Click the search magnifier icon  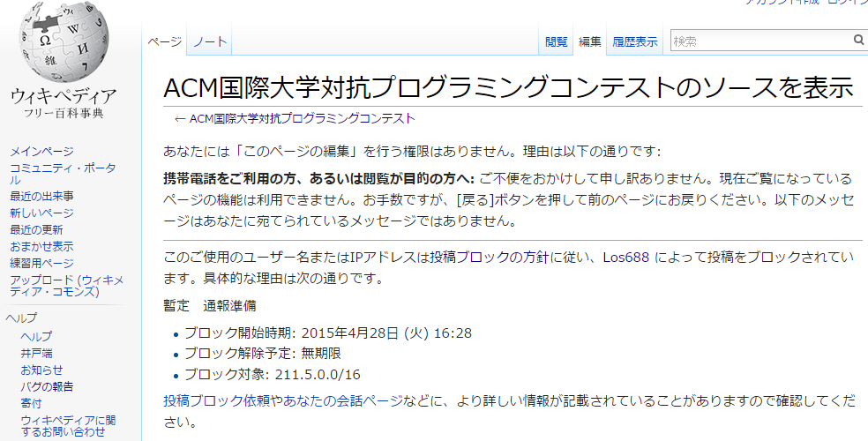(858, 40)
